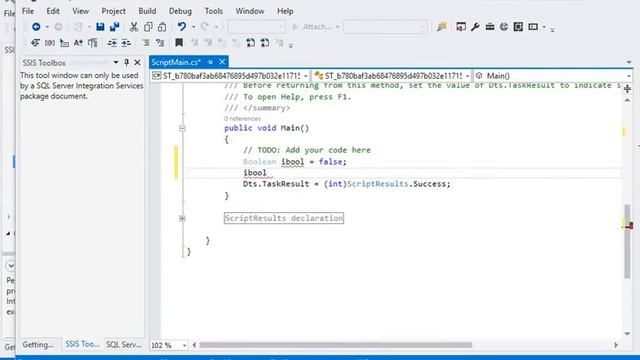
Task: Click Next Bookmark in Document icon
Action: click(x=265, y=42)
